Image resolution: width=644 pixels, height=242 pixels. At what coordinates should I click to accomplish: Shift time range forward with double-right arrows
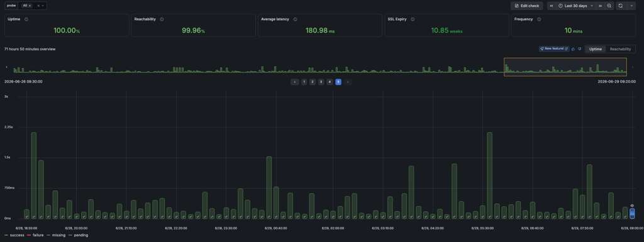(600, 6)
